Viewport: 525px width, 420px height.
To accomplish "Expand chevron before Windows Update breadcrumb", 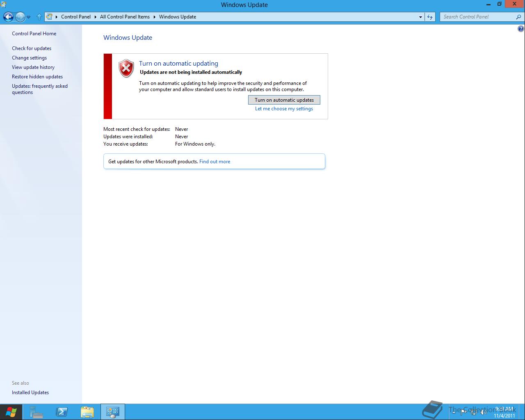I will point(155,17).
